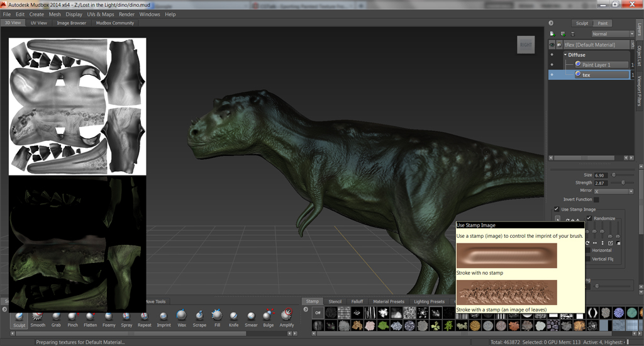Select the Foamy brush
Viewport: 644px width, 346px height.
coord(108,320)
